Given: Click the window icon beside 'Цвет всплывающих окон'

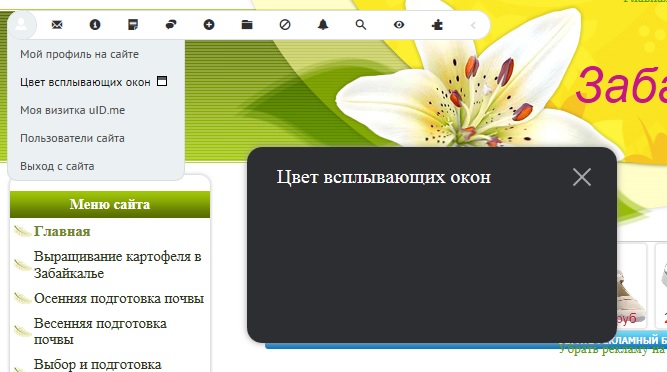Looking at the screenshot, I should [x=162, y=81].
